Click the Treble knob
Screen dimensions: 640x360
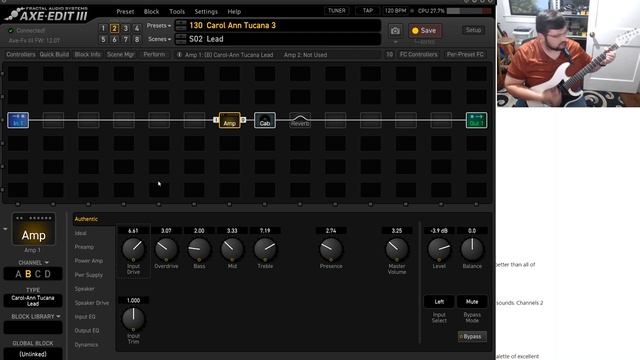point(265,249)
